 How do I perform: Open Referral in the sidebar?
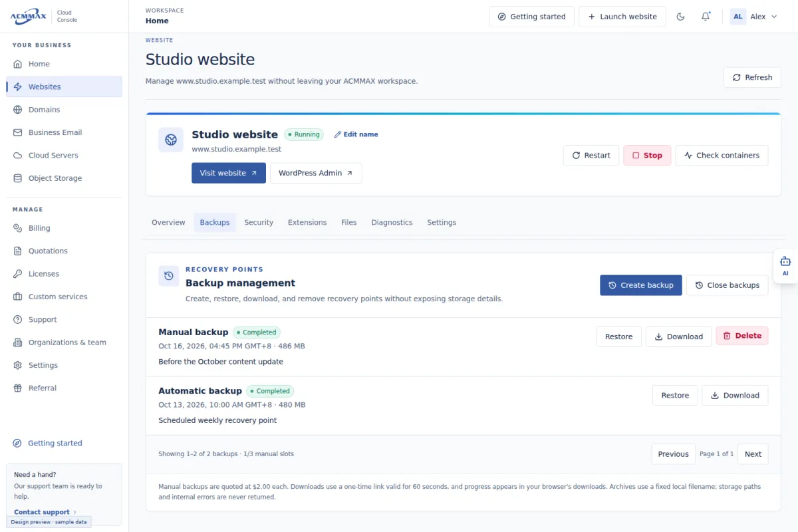pyautogui.click(x=64, y=388)
